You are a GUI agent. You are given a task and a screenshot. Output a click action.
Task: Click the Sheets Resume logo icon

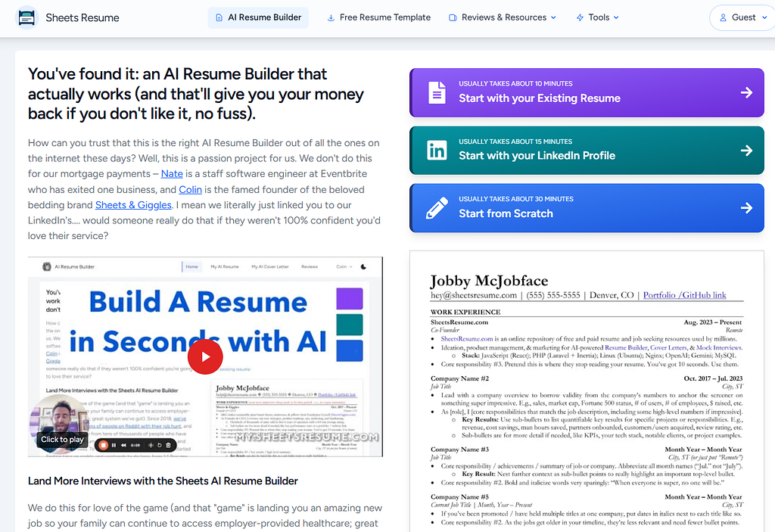[26, 18]
